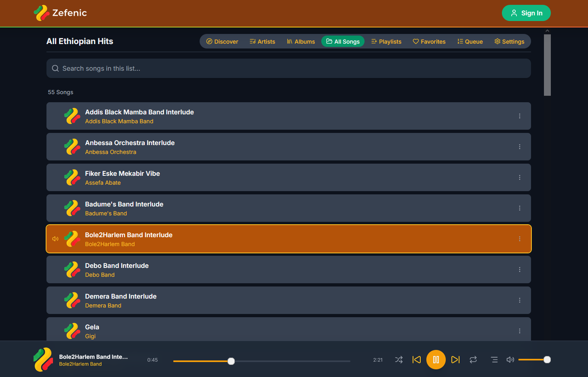Open options menu for Gela
Image resolution: width=588 pixels, height=377 pixels.
pos(519,331)
